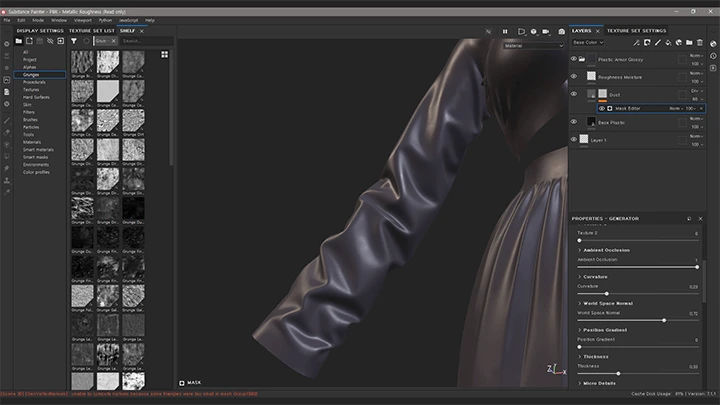Toggle the shelf hide-folders eye icon
Image resolution: width=720 pixels, height=405 pixels.
click(x=50, y=41)
